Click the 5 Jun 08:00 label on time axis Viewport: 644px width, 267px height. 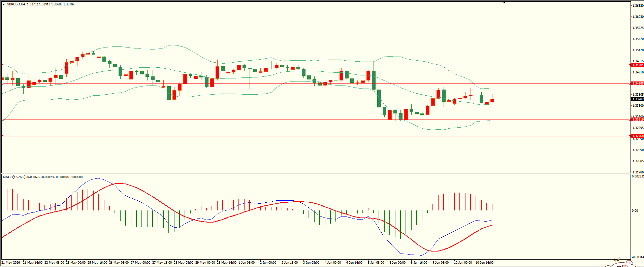coord(376,263)
